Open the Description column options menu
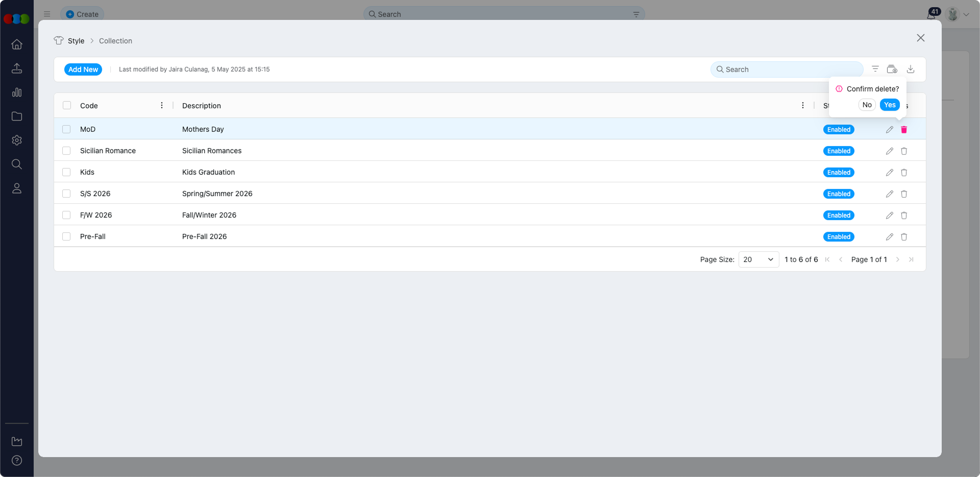This screenshot has width=980, height=477. (803, 105)
